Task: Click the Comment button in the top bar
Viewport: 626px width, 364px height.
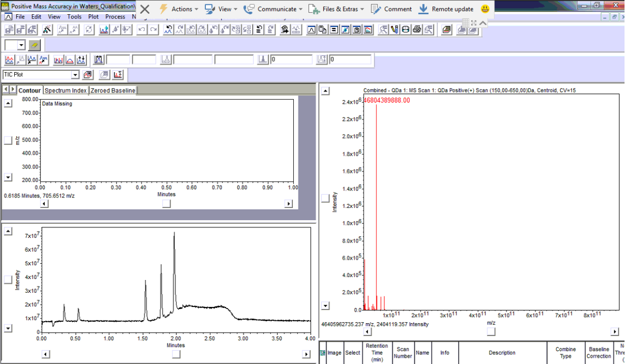Action: (398, 9)
